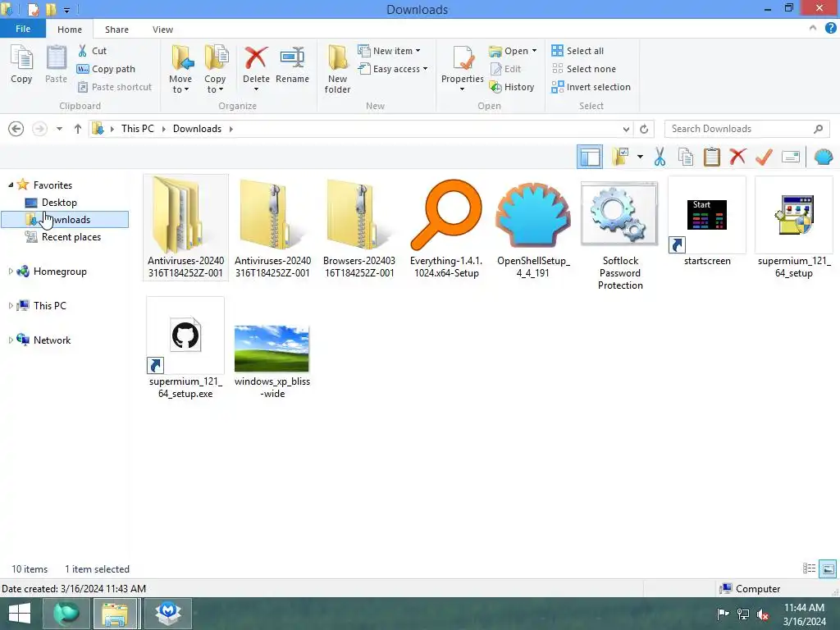Click the rename toolbar icon beside the orange checkmark
Image resolution: width=840 pixels, height=630 pixels.
point(791,157)
